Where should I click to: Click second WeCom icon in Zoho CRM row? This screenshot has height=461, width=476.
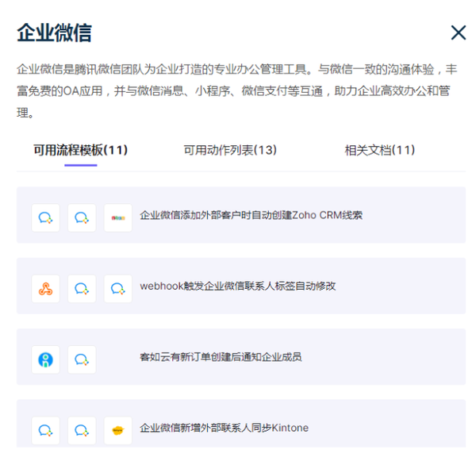click(82, 217)
